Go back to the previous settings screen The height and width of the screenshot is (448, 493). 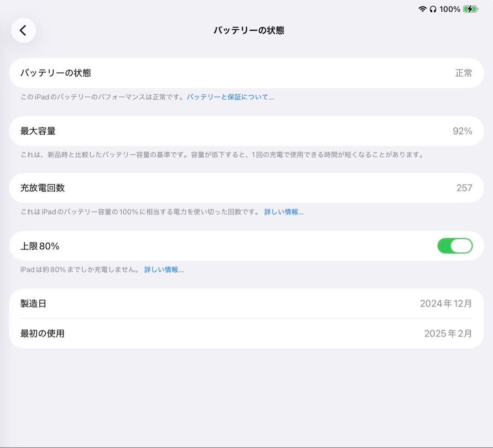[x=23, y=30]
